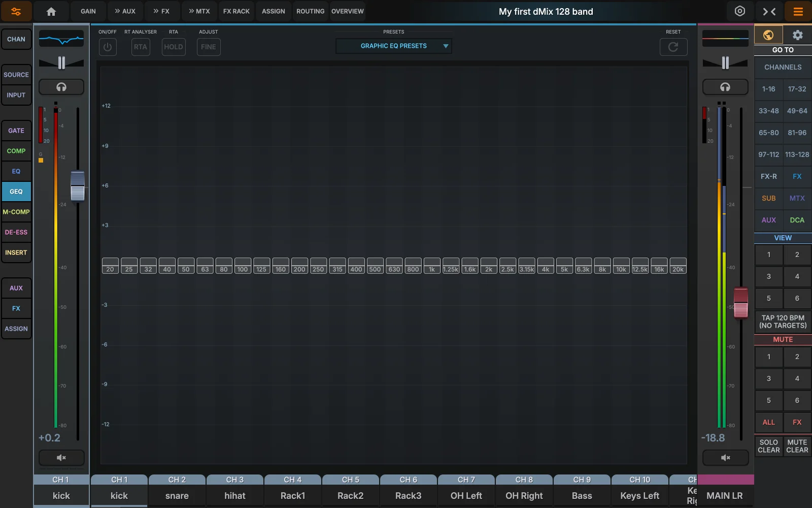
Task: Select the CH 2 snare channel
Action: [x=177, y=491]
